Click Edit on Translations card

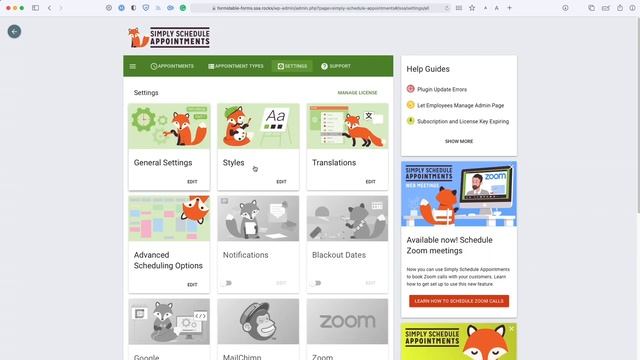pyautogui.click(x=370, y=182)
